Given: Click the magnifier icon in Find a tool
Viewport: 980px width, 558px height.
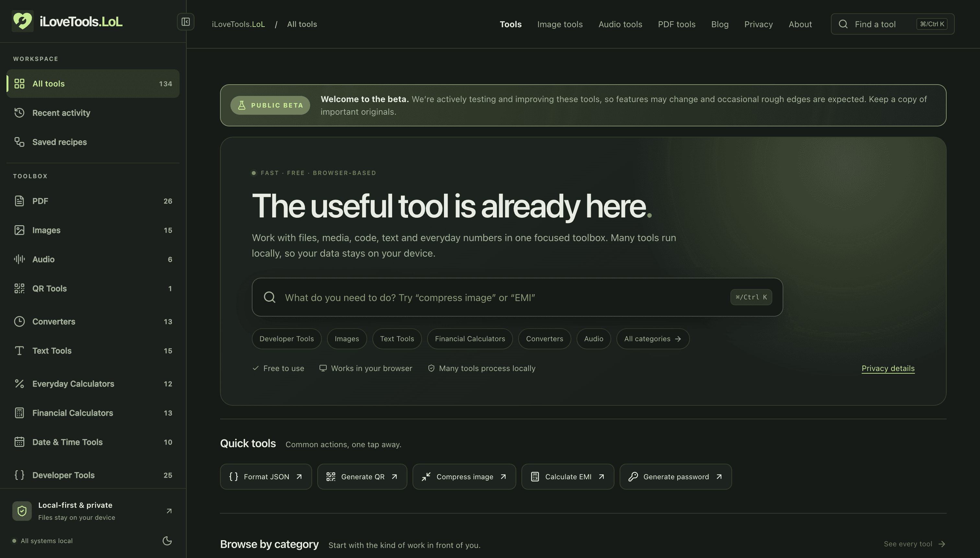Looking at the screenshot, I should [843, 24].
